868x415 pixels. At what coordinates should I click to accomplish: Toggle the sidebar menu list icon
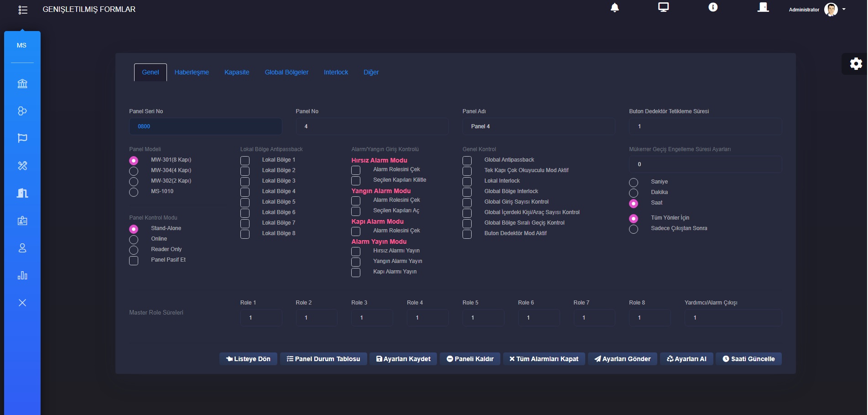[x=23, y=10]
